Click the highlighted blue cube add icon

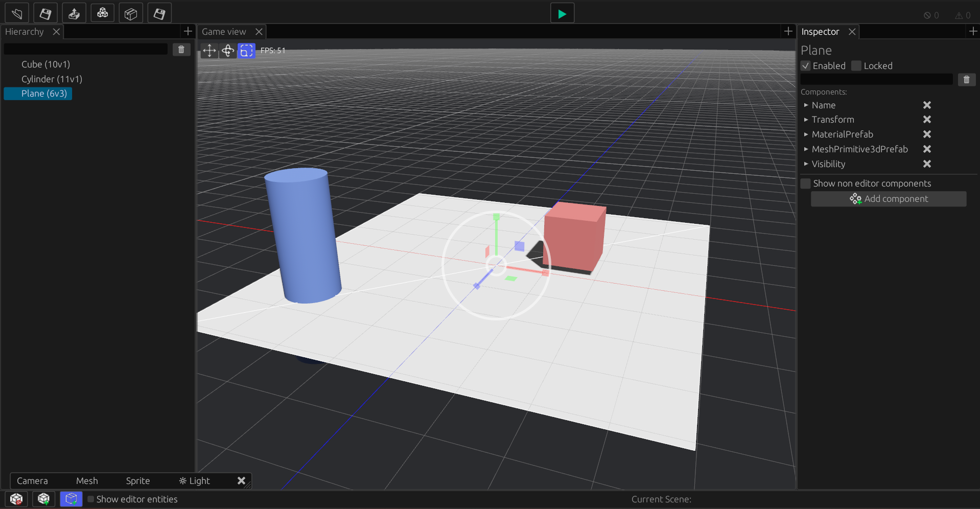pyautogui.click(x=71, y=499)
